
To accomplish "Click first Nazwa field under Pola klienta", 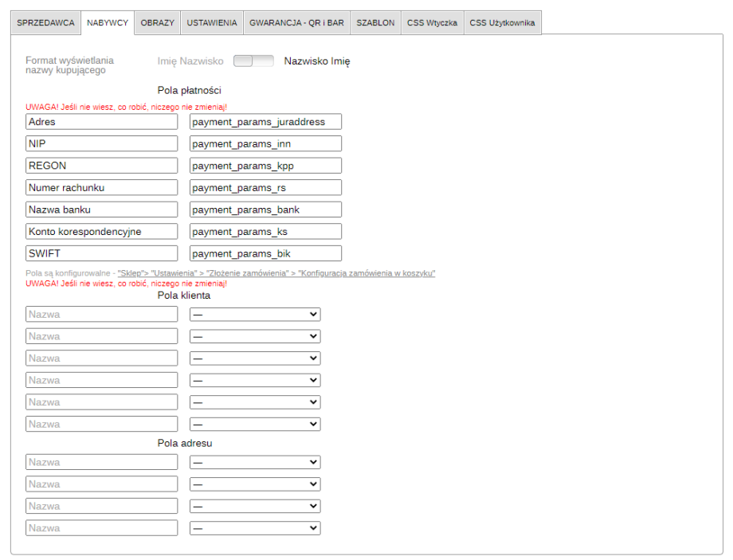I will (x=101, y=315).
